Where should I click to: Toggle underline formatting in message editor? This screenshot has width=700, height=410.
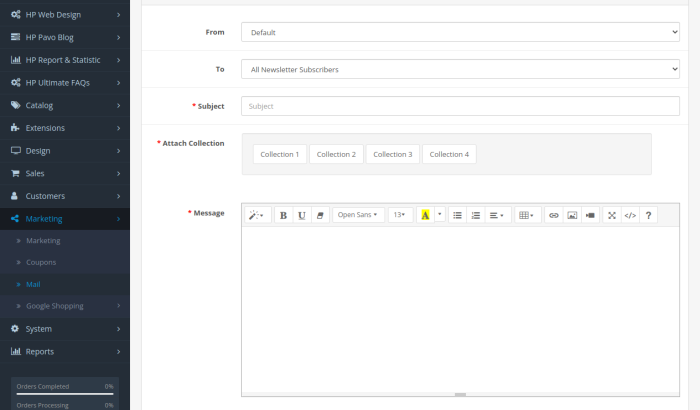302,215
